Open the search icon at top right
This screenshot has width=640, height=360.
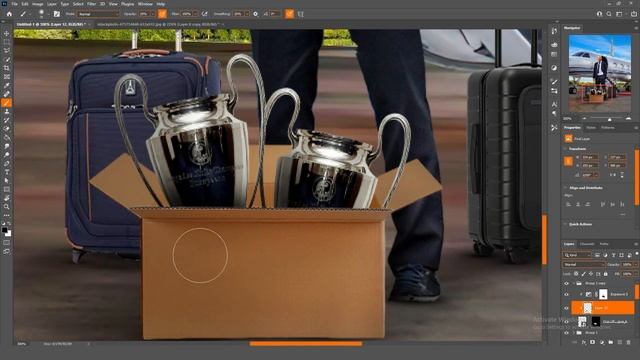[609, 14]
